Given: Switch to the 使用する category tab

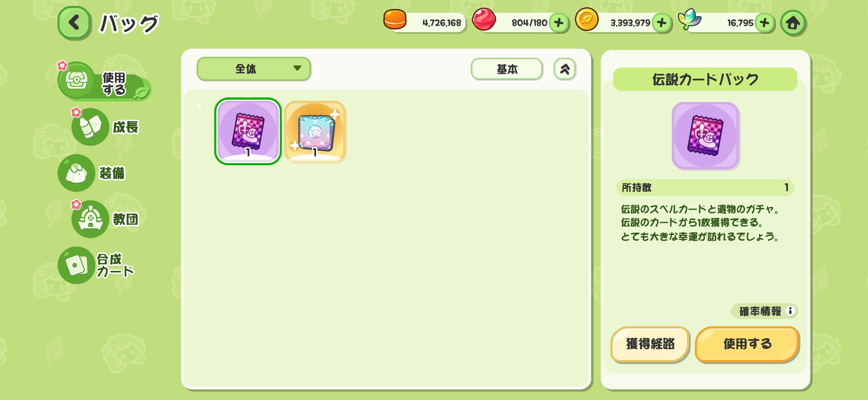Looking at the screenshot, I should point(104,82).
